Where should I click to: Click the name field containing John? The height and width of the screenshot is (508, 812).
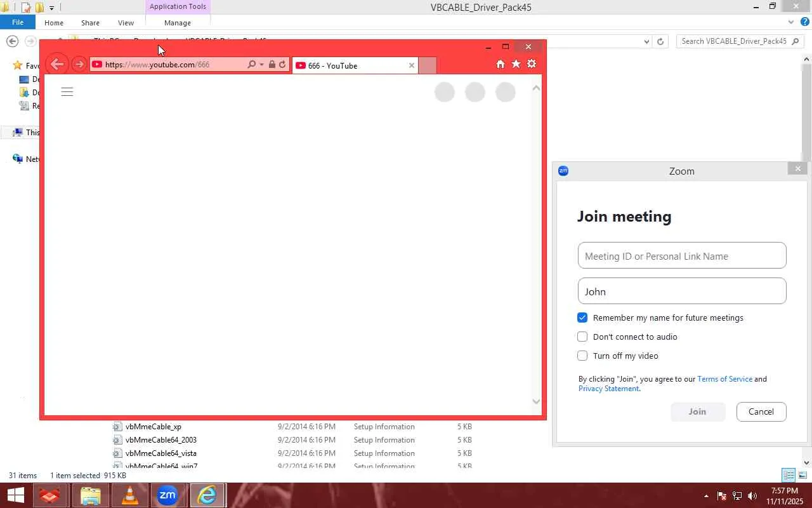pyautogui.click(x=682, y=291)
